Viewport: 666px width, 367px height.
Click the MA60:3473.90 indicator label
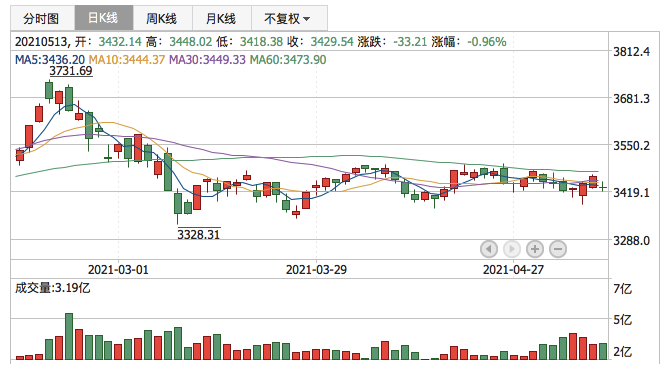(x=288, y=59)
